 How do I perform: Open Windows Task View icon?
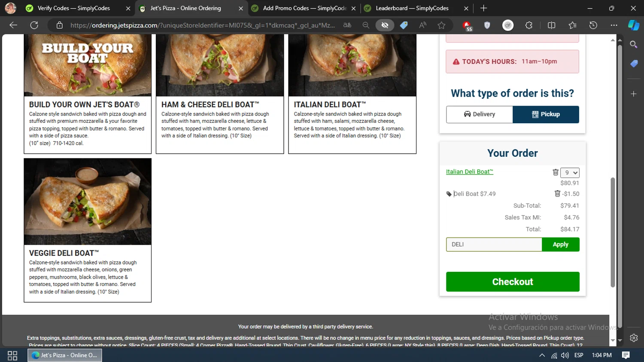click(x=12, y=355)
